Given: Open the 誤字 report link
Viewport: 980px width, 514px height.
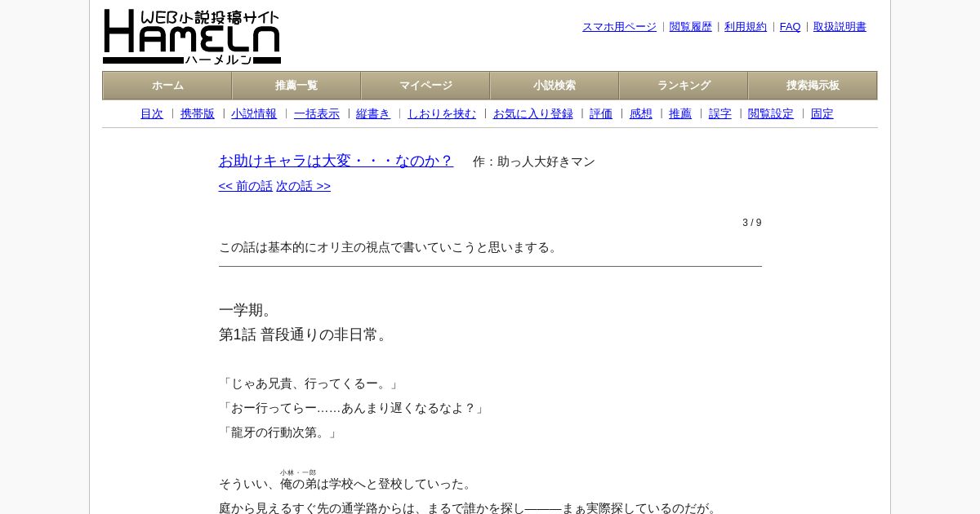Looking at the screenshot, I should pos(720,114).
